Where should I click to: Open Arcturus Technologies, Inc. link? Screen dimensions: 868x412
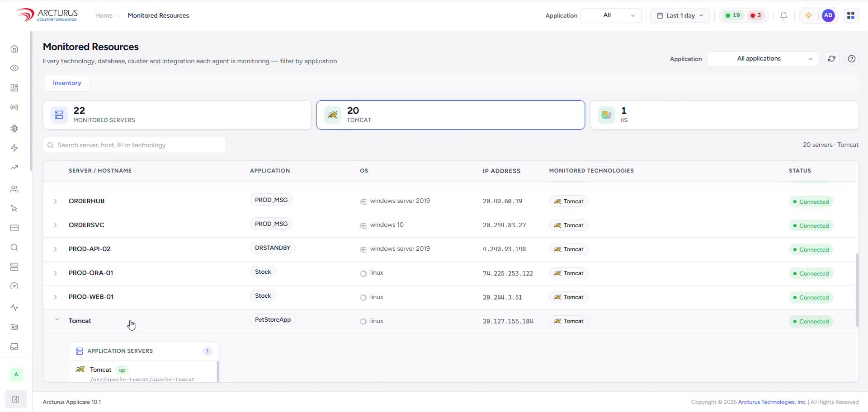tap(772, 402)
